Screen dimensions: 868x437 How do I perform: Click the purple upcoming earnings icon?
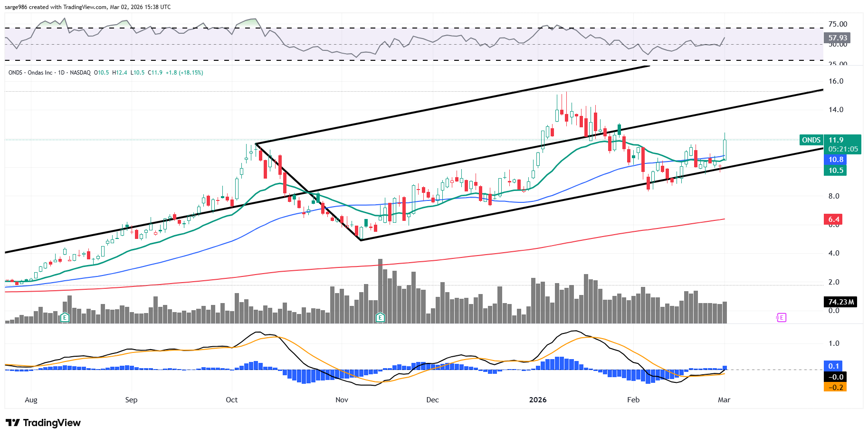click(x=782, y=317)
